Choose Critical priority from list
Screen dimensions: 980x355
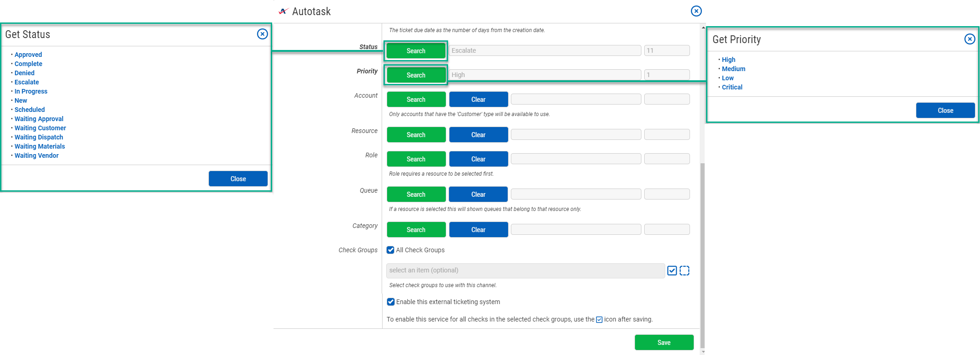click(732, 87)
